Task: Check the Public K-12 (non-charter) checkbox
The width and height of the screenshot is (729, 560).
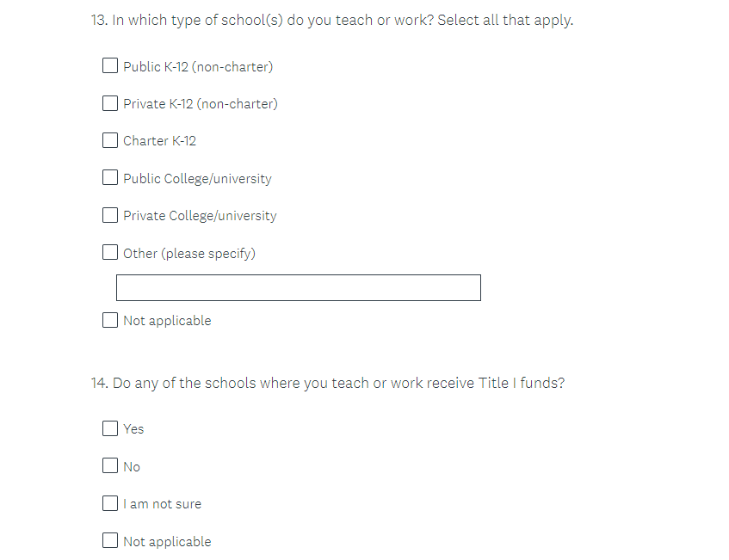Action: 110,66
